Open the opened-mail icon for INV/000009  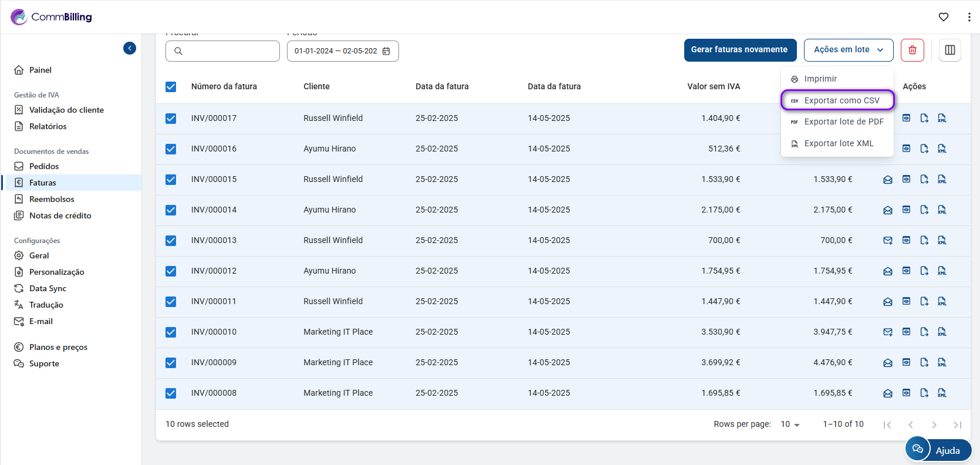[888, 363]
